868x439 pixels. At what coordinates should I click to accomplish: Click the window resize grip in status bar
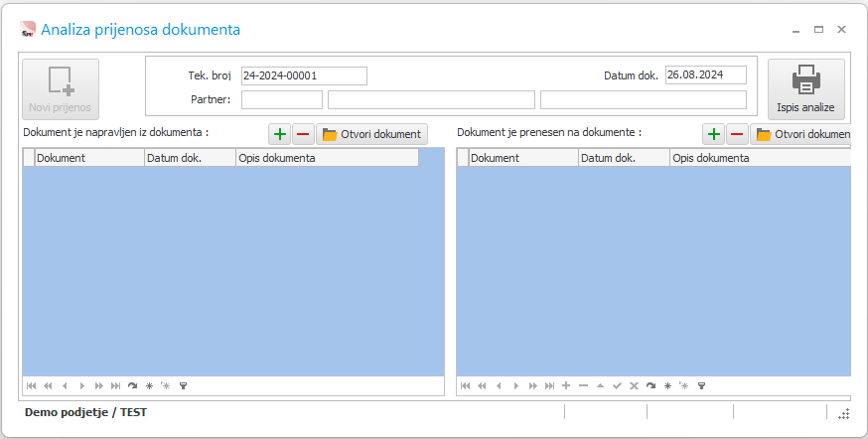843,413
